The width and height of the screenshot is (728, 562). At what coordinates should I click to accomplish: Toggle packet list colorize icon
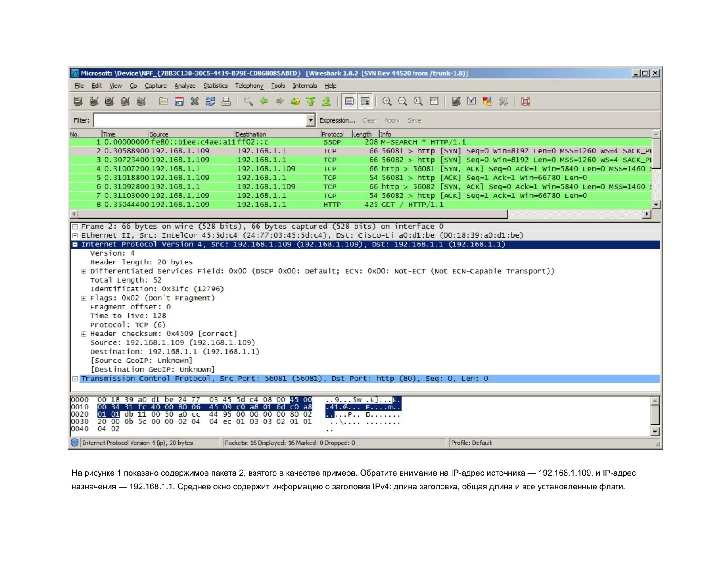349,101
